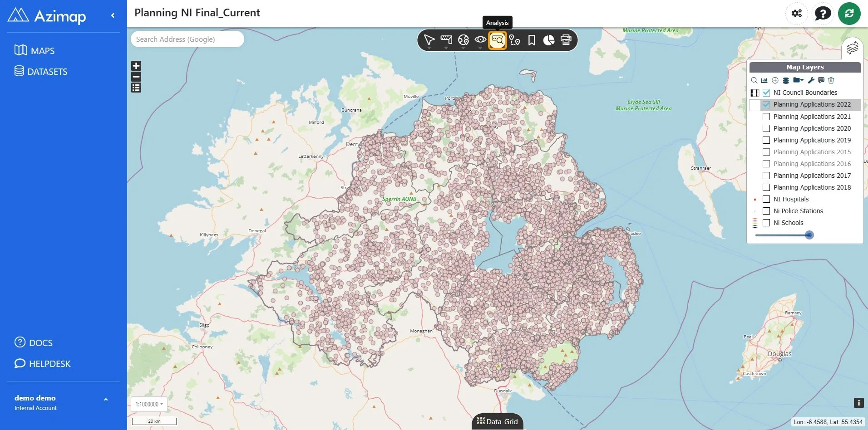Enable Ni Schools layer
Viewport: 868px width, 430px height.
pos(766,223)
